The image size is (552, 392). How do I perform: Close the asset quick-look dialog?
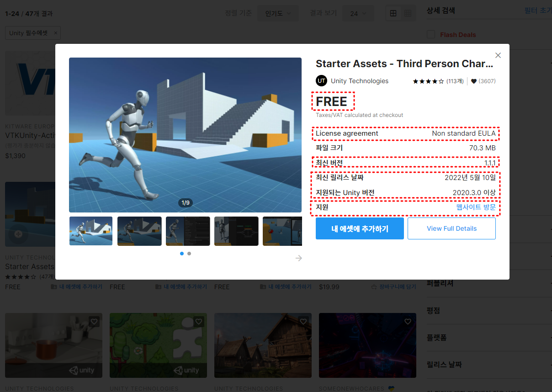(498, 55)
